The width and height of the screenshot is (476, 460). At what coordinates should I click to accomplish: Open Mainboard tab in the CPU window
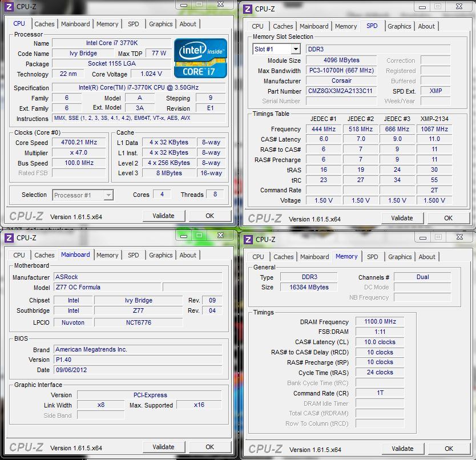(75, 24)
